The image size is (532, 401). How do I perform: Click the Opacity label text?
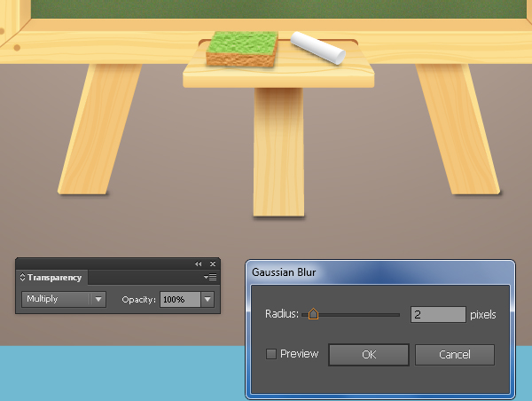138,300
